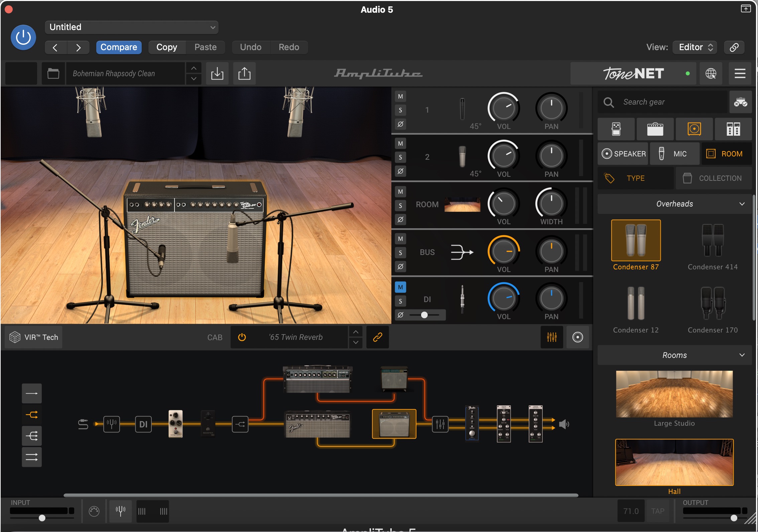This screenshot has height=532, width=758.
Task: Open the Untitled preset dropdown
Action: click(x=132, y=27)
